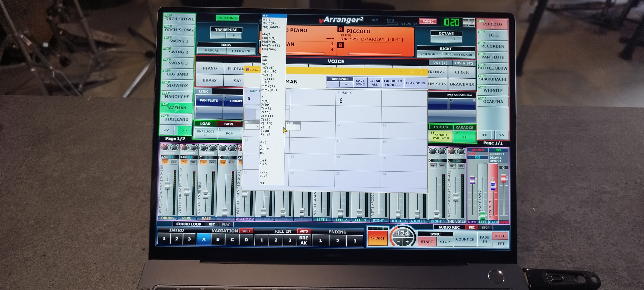The width and height of the screenshot is (644, 290).
Task: Maximize the Song chord window
Action: click(x=412, y=72)
